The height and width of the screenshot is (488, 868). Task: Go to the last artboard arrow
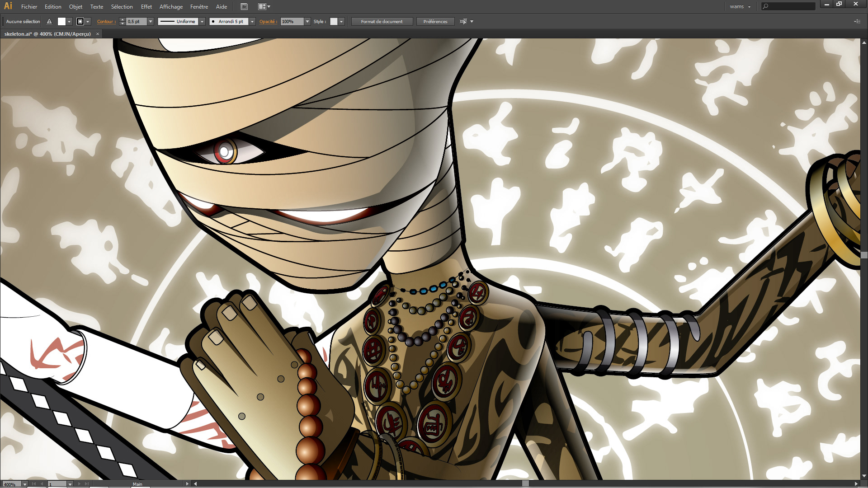point(87,484)
